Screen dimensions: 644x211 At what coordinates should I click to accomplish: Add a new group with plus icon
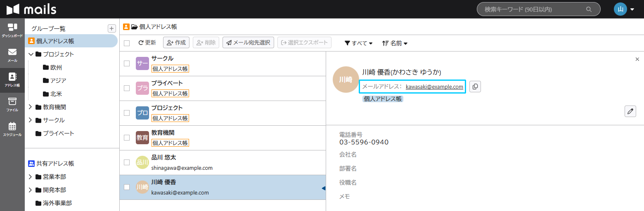pos(111,28)
